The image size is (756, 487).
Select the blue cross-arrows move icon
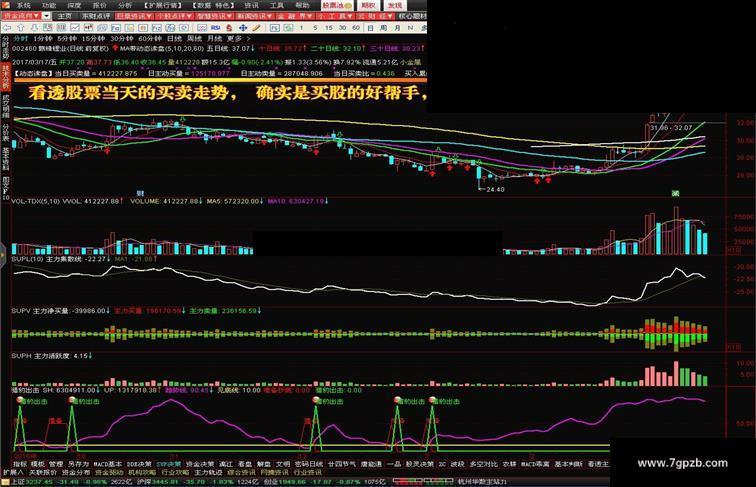[243, 28]
